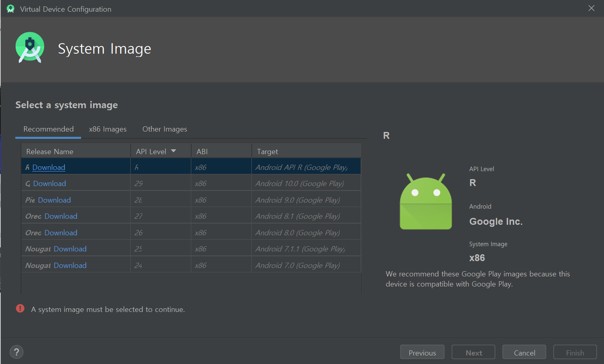Sort by the API Level column arrow
This screenshot has width=604, height=364.
[173, 151]
